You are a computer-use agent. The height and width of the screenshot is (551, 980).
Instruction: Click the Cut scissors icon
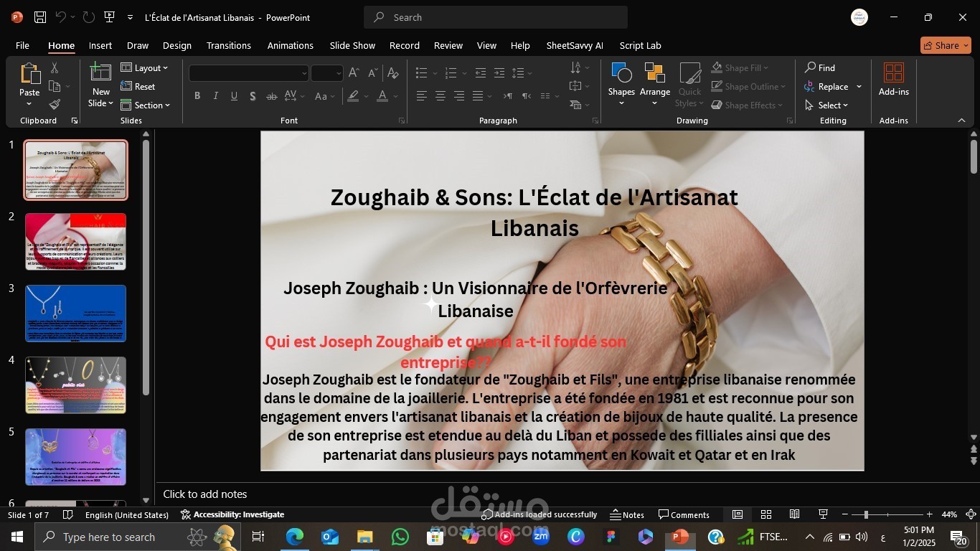[55, 68]
